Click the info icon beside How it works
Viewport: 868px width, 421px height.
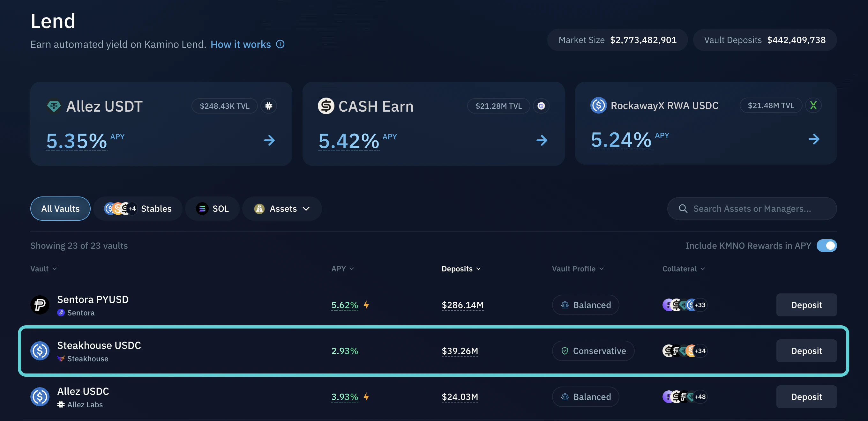(x=280, y=44)
